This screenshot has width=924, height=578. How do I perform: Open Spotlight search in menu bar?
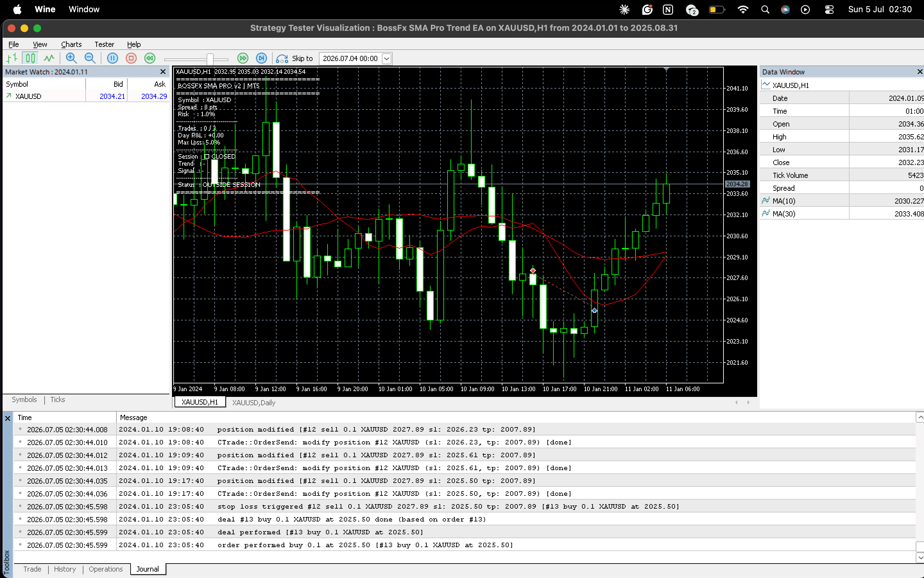[765, 10]
